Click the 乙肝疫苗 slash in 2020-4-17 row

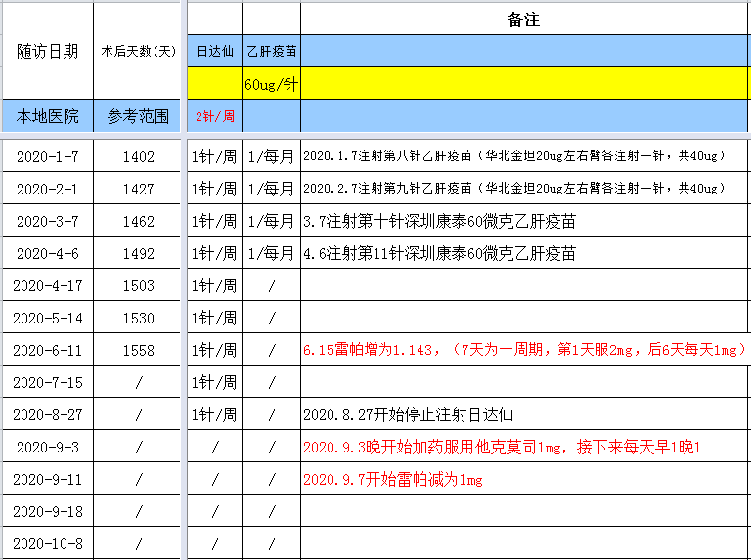(x=272, y=285)
